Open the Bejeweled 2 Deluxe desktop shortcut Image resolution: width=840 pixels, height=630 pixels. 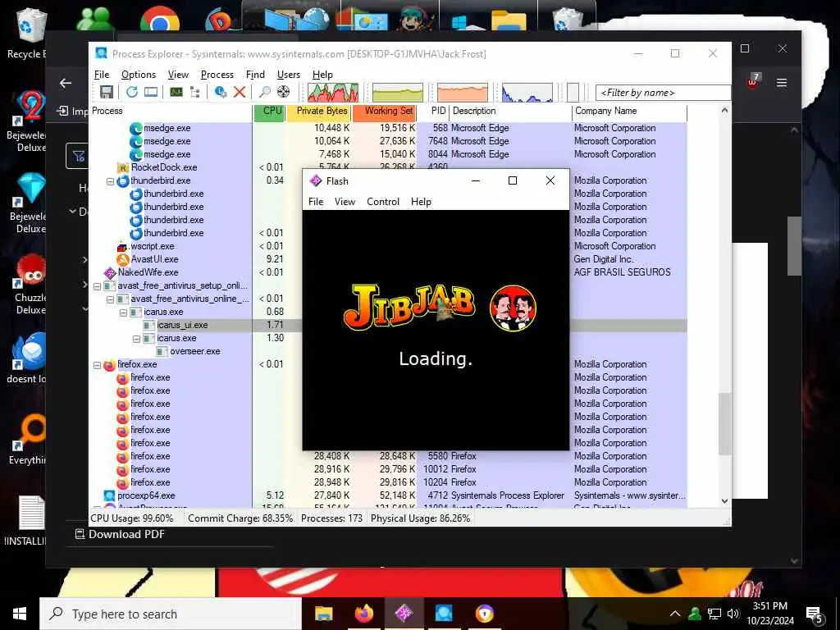[x=29, y=121]
